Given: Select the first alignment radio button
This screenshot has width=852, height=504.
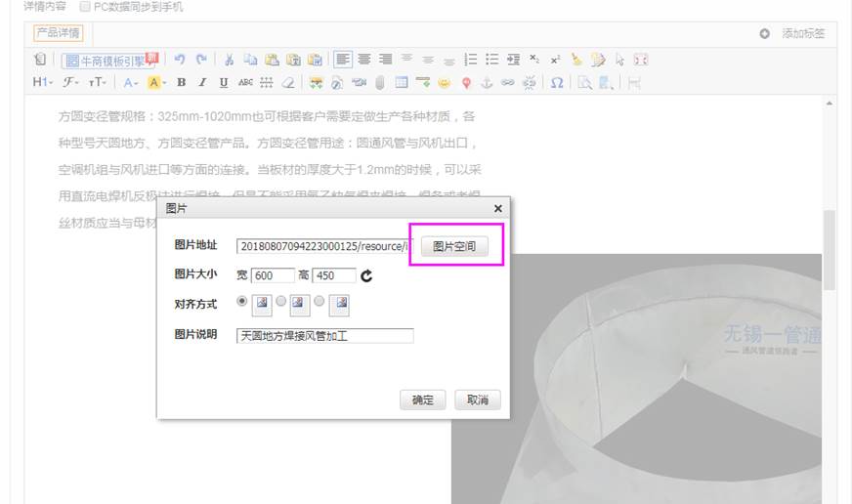Looking at the screenshot, I should click(241, 301).
